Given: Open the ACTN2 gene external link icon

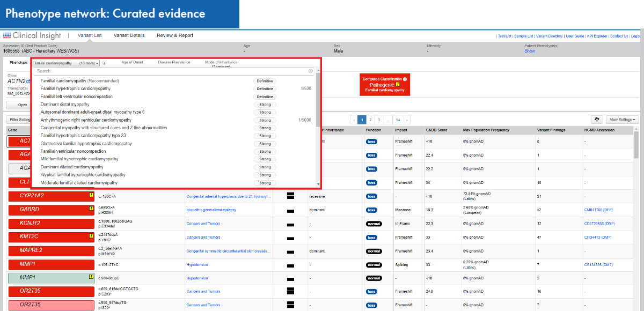Looking at the screenshot, I should (x=28, y=82).
